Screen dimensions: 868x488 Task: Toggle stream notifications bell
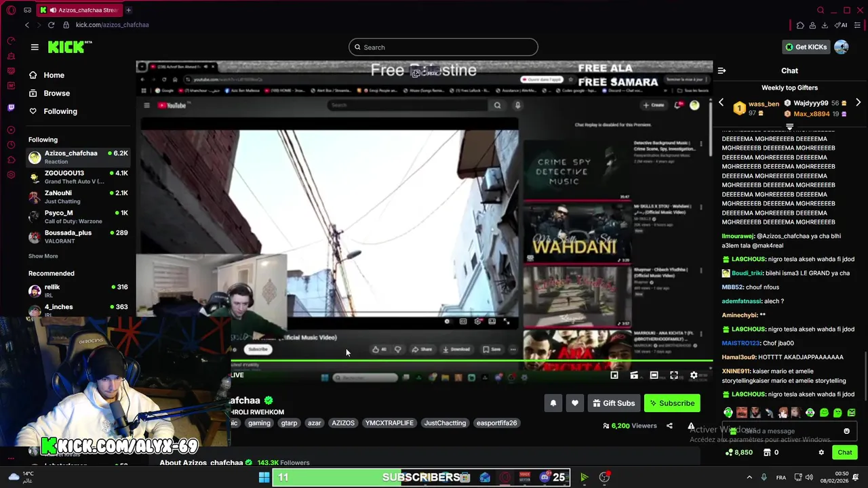pyautogui.click(x=553, y=403)
